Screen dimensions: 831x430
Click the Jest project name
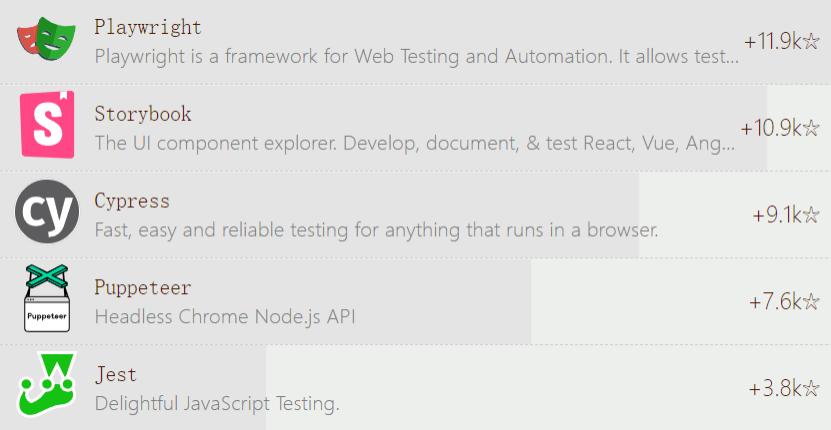pos(115,375)
